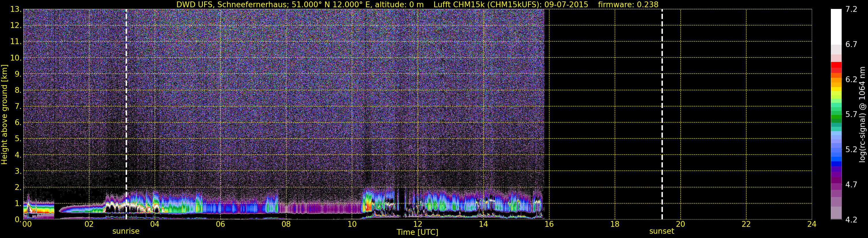Click the '04' time axis tick label

[x=155, y=224]
